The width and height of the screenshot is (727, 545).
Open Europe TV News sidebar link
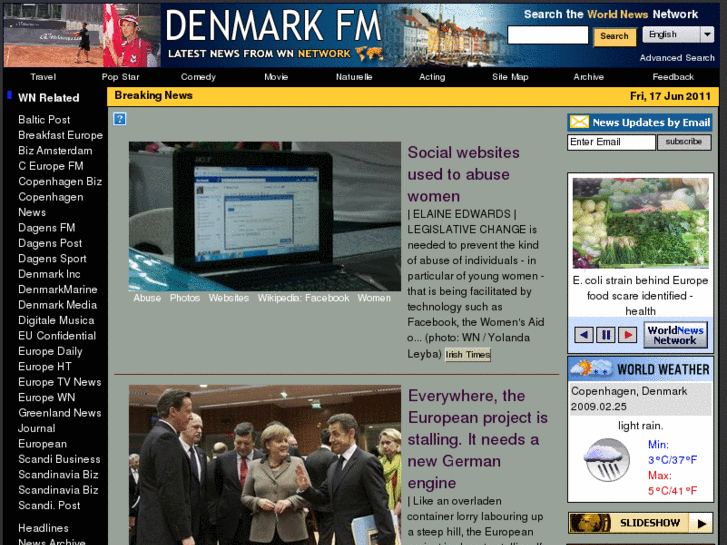point(59,382)
